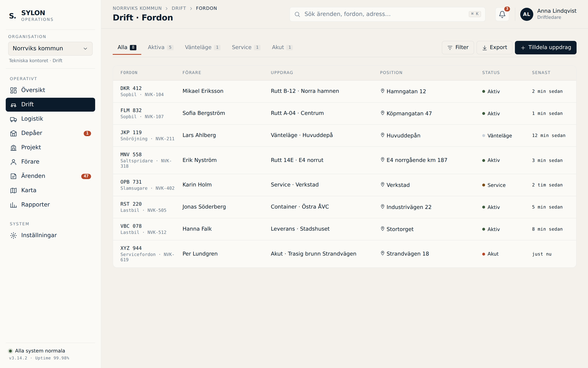The image size is (588, 368).
Task: Export the vehicle list
Action: [x=494, y=47]
